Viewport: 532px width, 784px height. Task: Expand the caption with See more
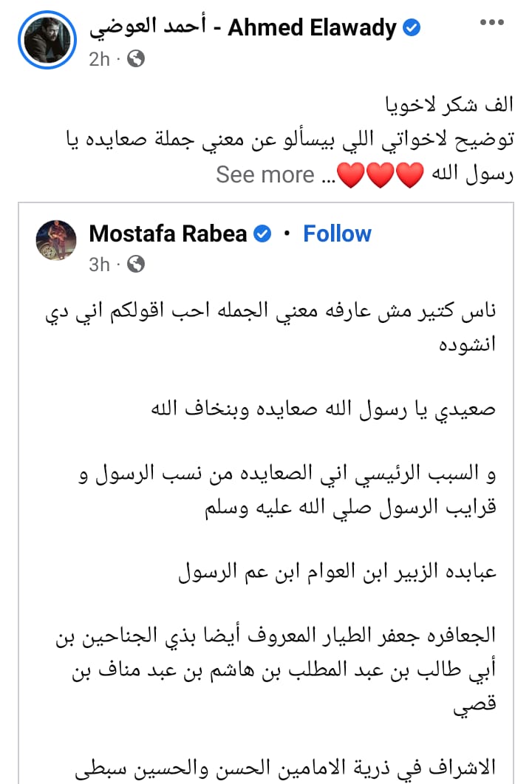(265, 175)
